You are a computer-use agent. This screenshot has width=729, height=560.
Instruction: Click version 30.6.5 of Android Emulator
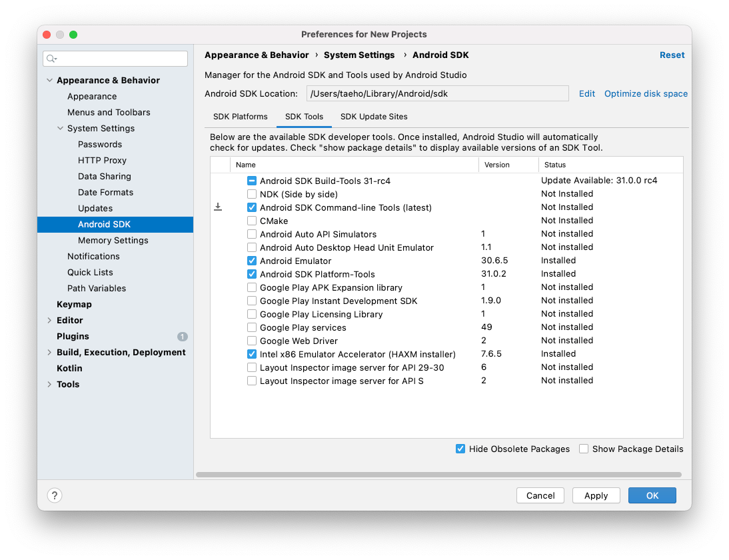tap(494, 261)
